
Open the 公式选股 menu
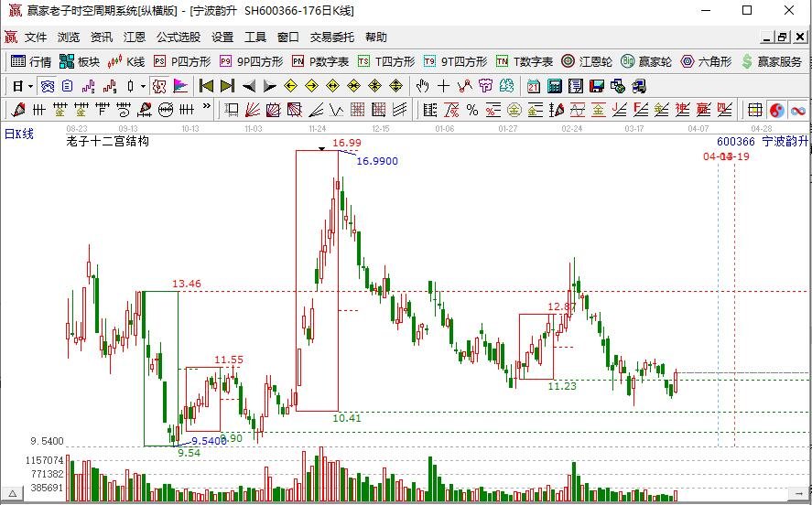[x=179, y=38]
